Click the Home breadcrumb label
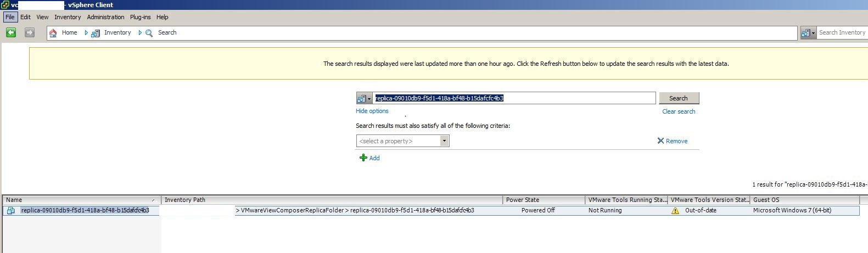868x253 pixels. 69,32
